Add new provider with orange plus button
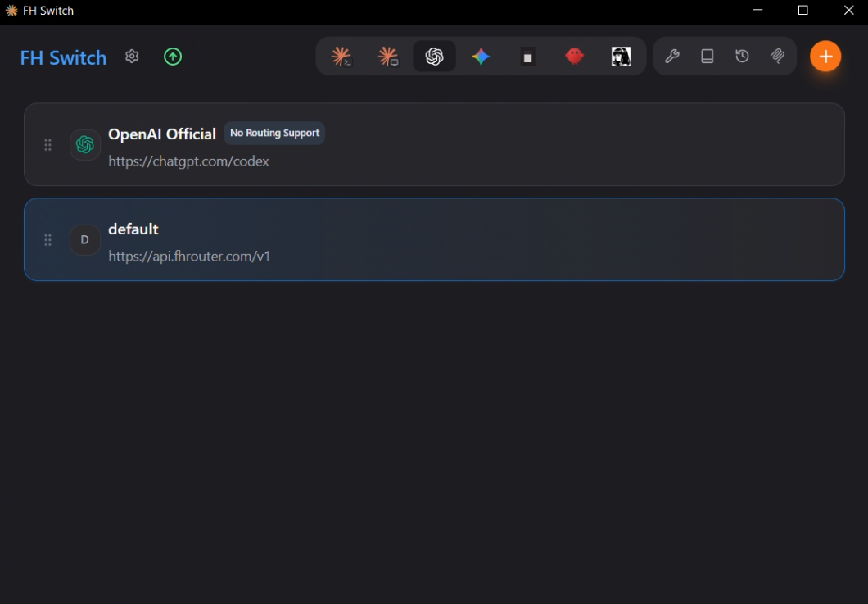The height and width of the screenshot is (604, 868). click(825, 56)
